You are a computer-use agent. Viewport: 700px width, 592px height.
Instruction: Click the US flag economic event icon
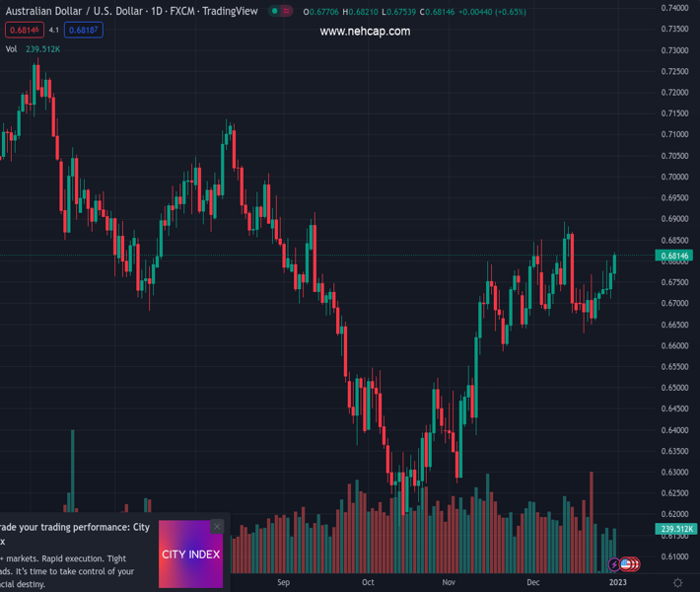627,564
